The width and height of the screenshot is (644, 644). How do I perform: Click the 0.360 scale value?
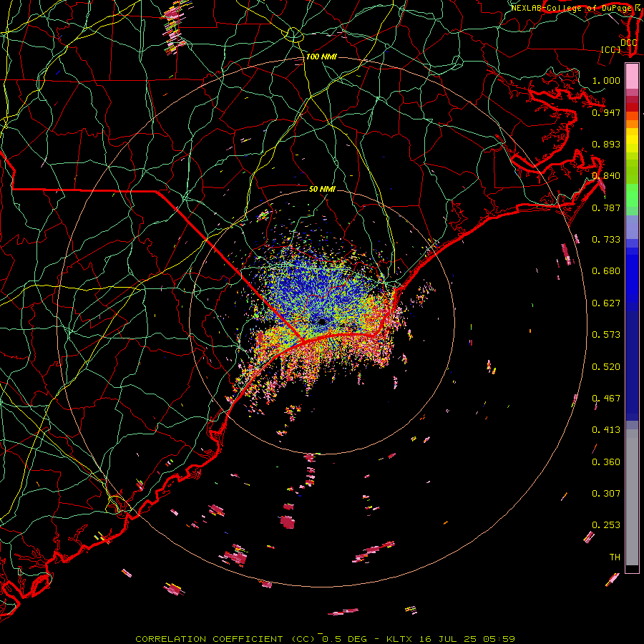606,462
